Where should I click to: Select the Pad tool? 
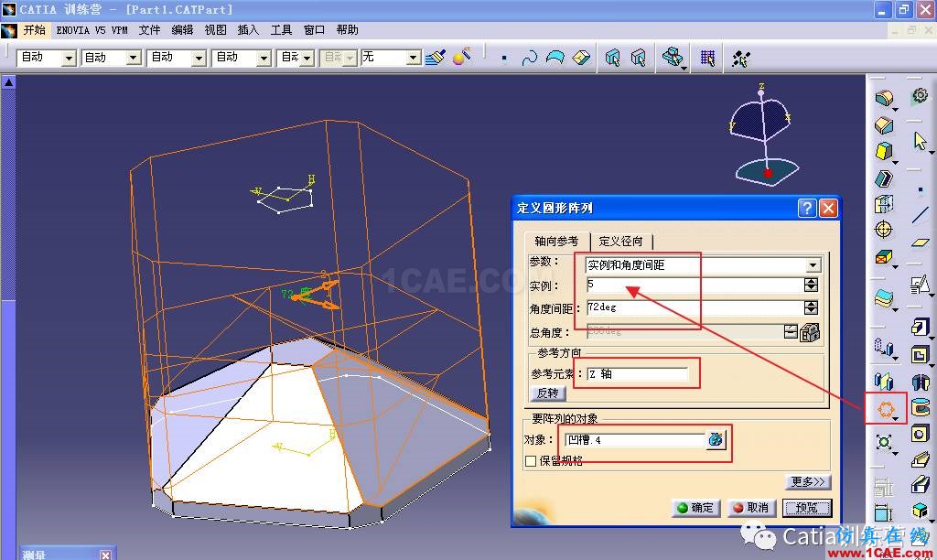921,327
